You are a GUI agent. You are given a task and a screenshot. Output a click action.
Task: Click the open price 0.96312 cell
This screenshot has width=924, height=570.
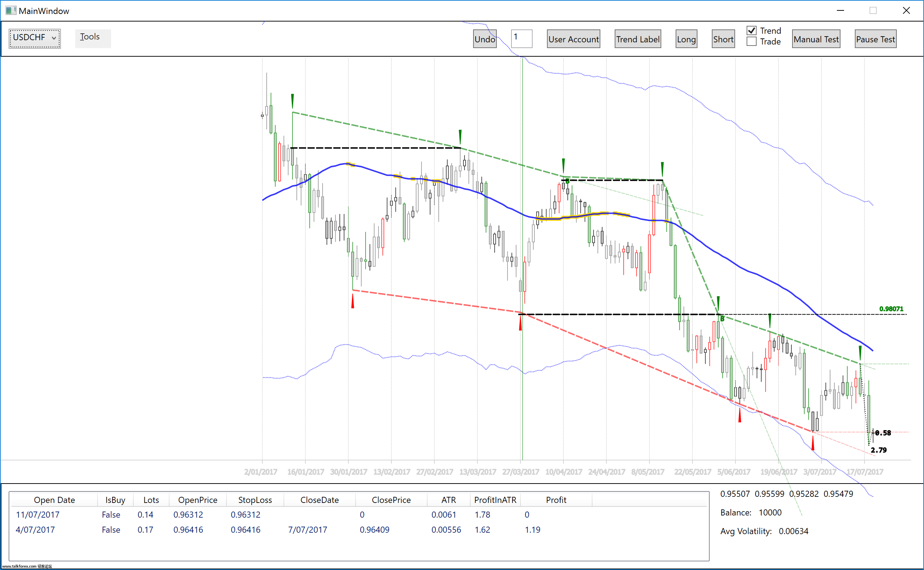click(x=188, y=515)
